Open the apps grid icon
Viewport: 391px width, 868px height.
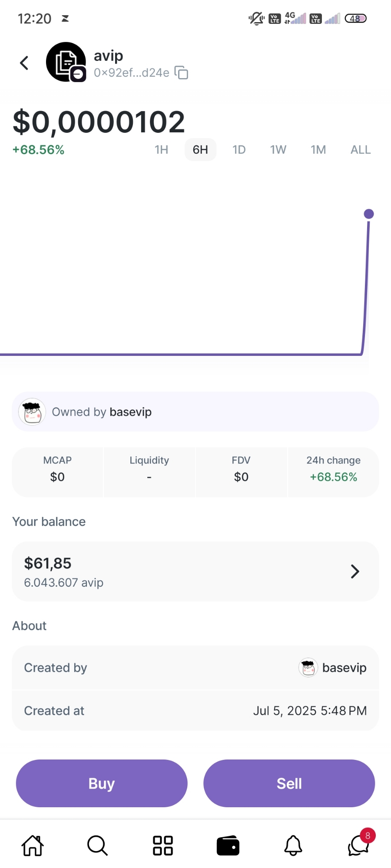click(x=163, y=845)
